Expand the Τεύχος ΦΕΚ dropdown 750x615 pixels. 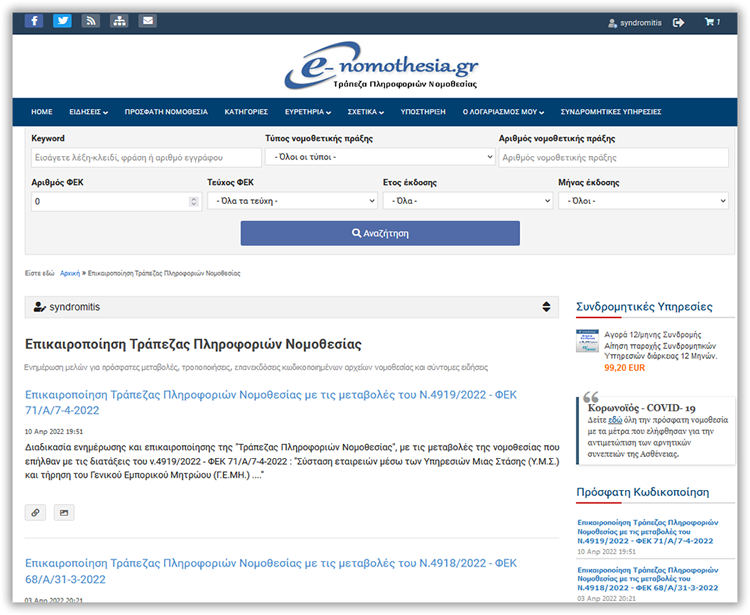(292, 201)
